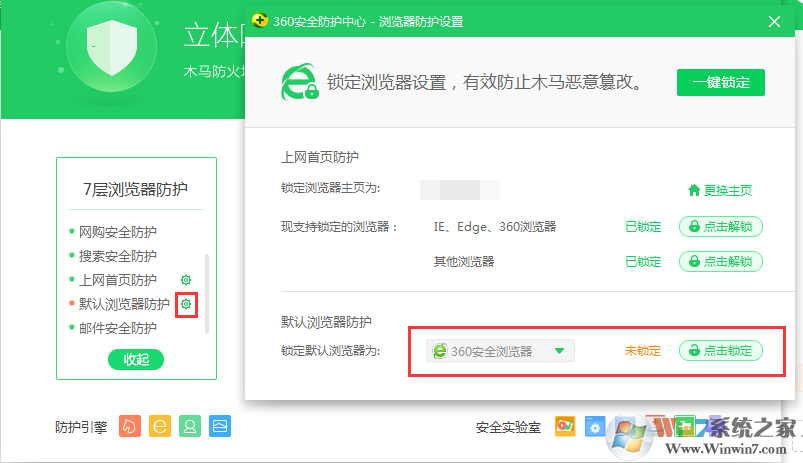Screen dimensions: 803x463
Task: Open settings gear next to 上网首页防护
Action: coord(186,280)
